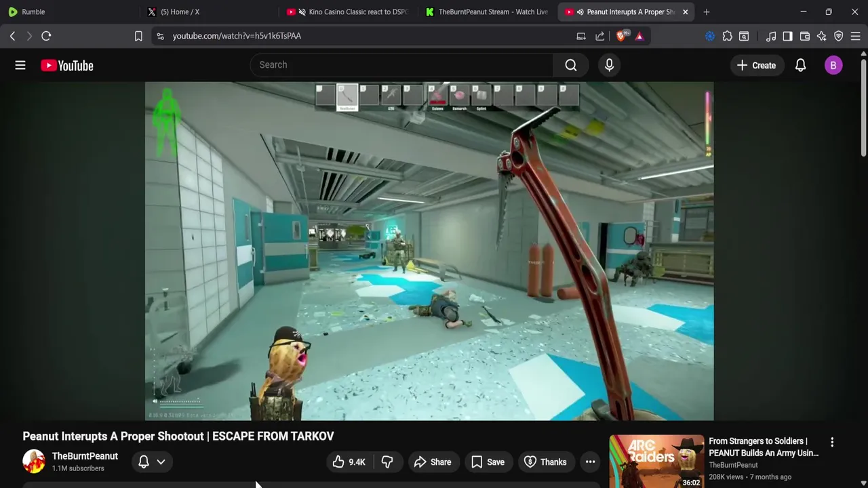Viewport: 868px width, 488px height.
Task: Open TheBurntPeanut channel avatar
Action: click(x=34, y=462)
